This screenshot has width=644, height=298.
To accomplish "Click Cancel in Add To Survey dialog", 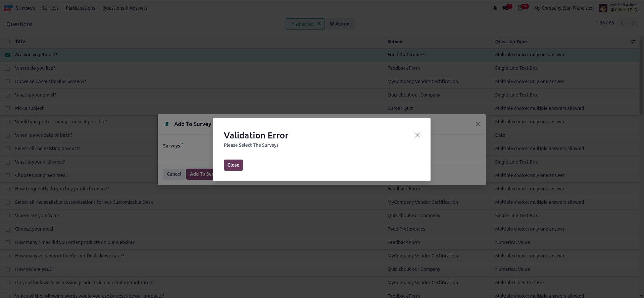I will click(x=174, y=174).
